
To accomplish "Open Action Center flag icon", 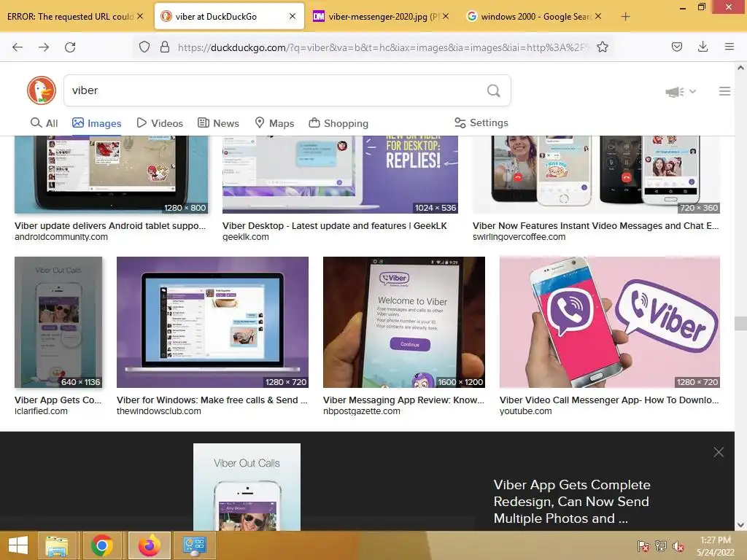I will (x=643, y=545).
